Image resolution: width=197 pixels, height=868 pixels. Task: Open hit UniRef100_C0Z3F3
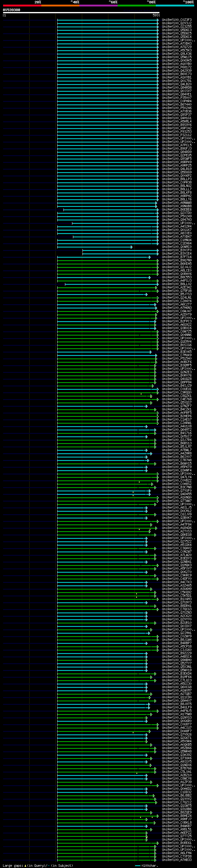(x=177, y=20)
